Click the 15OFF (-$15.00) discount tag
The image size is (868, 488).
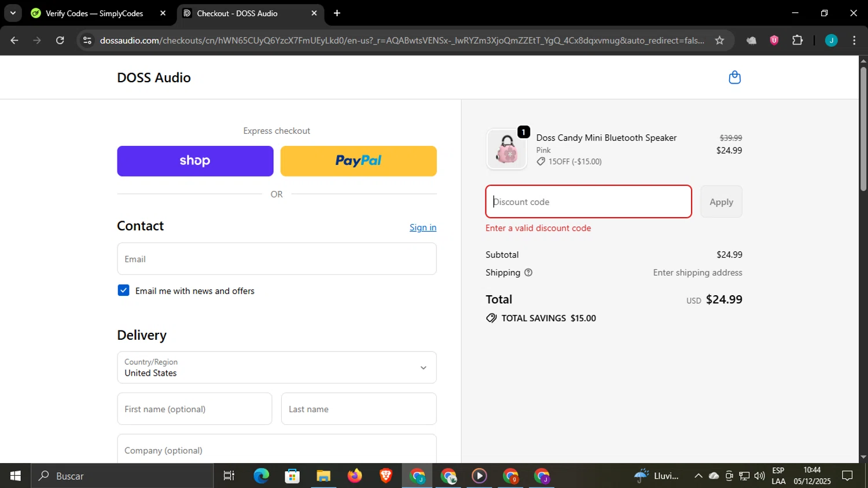click(x=569, y=162)
